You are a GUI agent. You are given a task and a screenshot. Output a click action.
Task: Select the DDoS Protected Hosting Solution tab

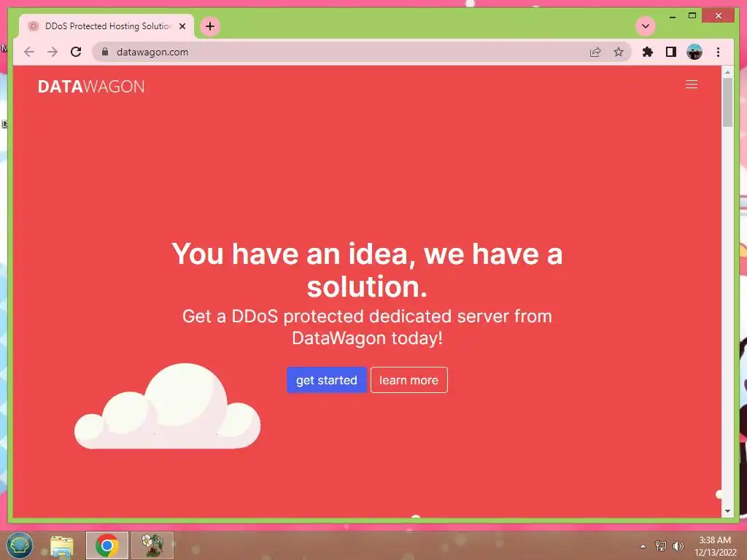pyautogui.click(x=107, y=26)
